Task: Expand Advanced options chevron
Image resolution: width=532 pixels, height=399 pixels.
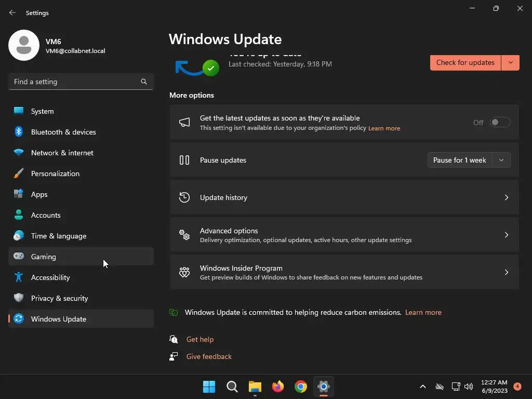Action: click(x=507, y=235)
